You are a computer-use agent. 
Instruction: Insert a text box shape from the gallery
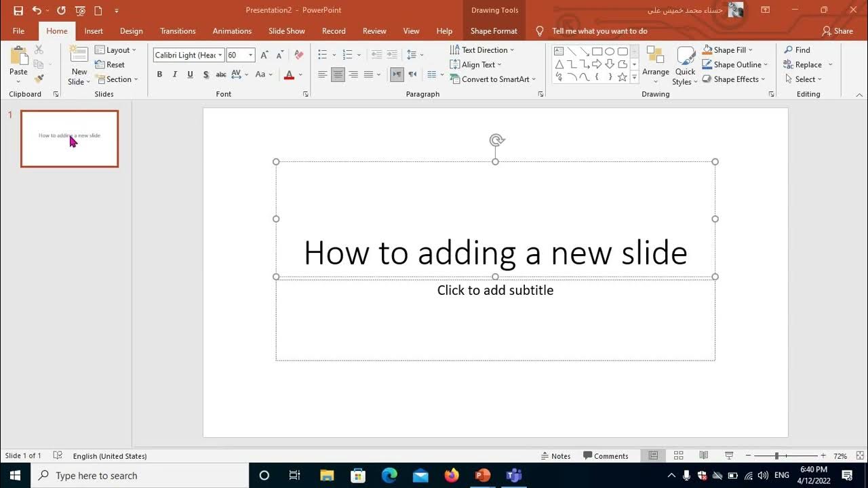pos(559,52)
